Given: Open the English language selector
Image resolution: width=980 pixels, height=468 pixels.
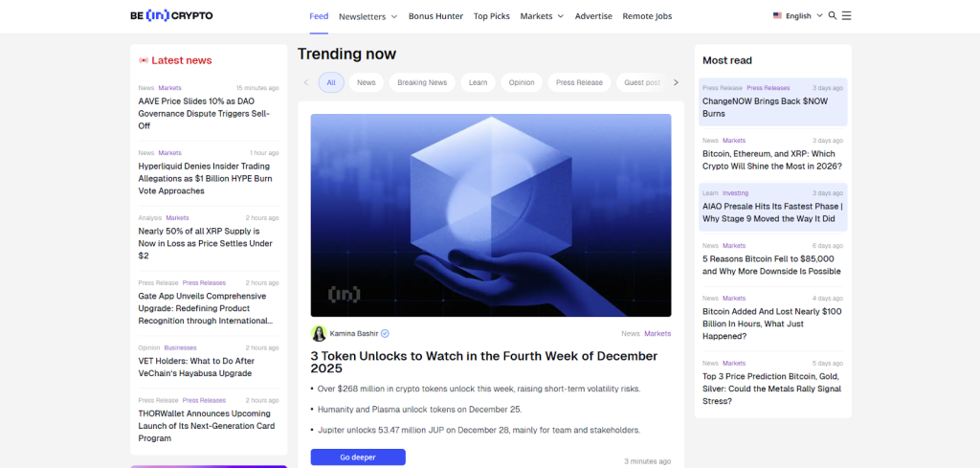Looking at the screenshot, I should click(x=804, y=15).
